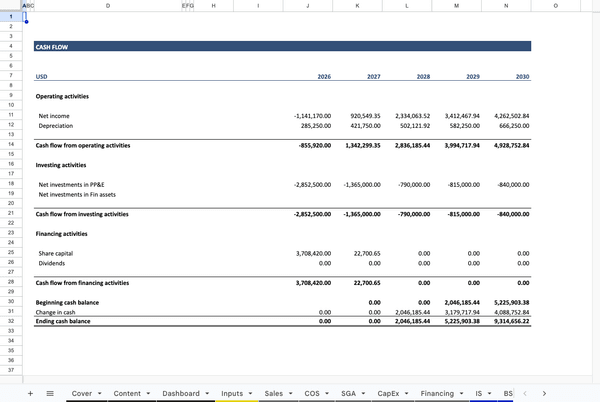Expand the Inputs tab menu arrow
Screen dimensions: 600x402
point(251,394)
